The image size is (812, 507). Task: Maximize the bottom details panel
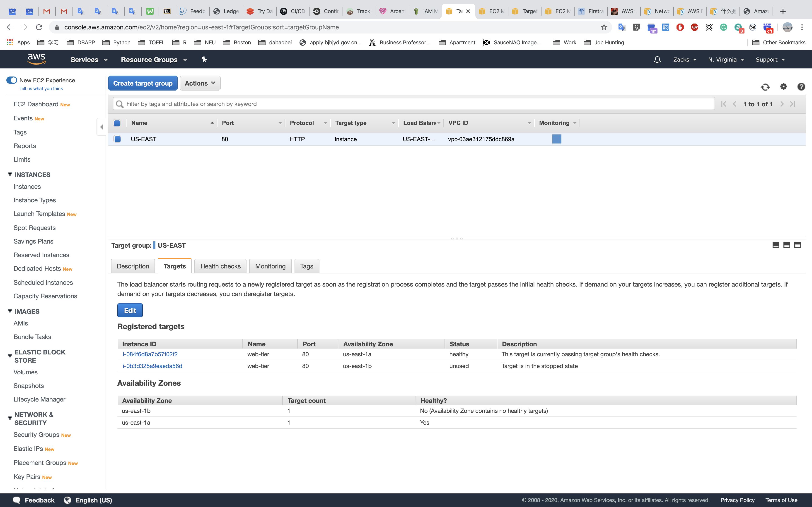coord(797,245)
